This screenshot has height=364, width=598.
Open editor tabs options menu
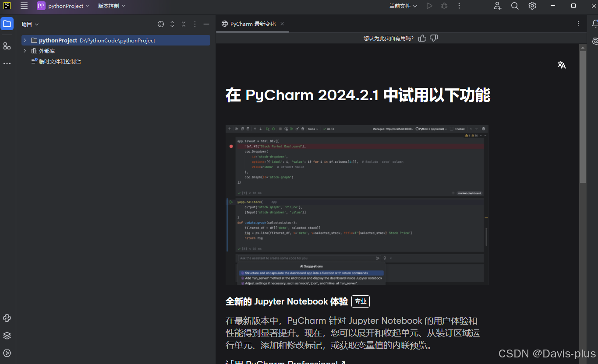tap(578, 24)
